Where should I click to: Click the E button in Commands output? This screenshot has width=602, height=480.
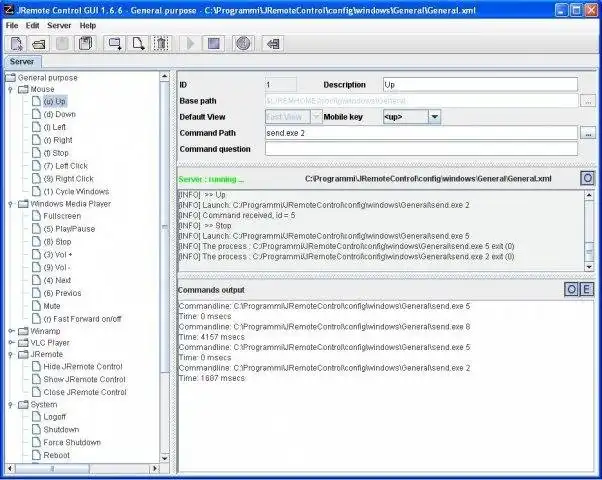pyautogui.click(x=586, y=289)
